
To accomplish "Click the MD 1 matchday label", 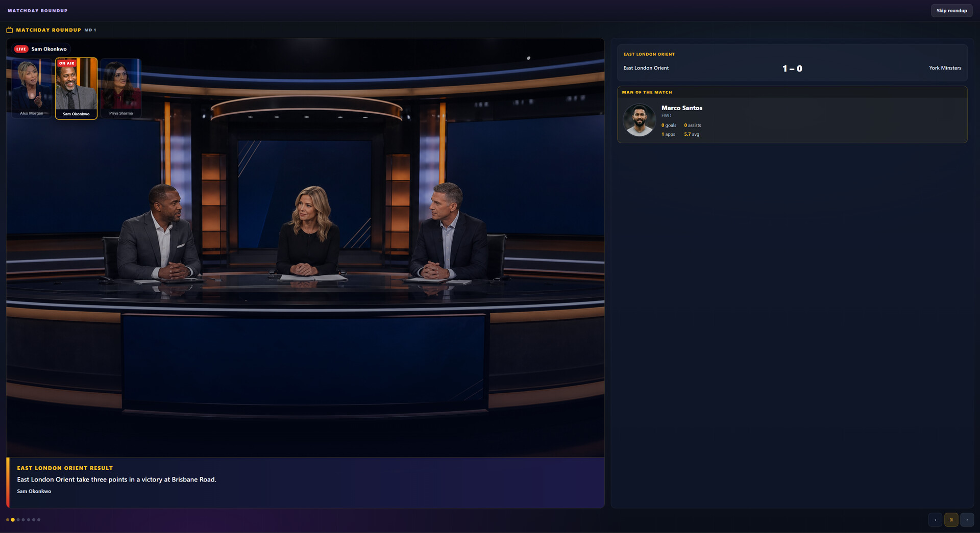I will pos(90,30).
